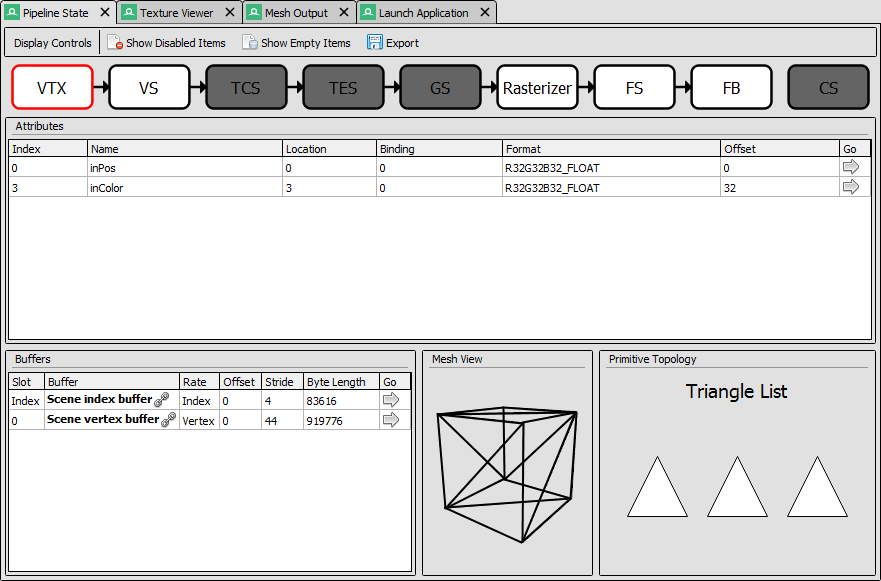This screenshot has width=881, height=581.
Task: Click the Export save icon
Action: click(x=375, y=42)
